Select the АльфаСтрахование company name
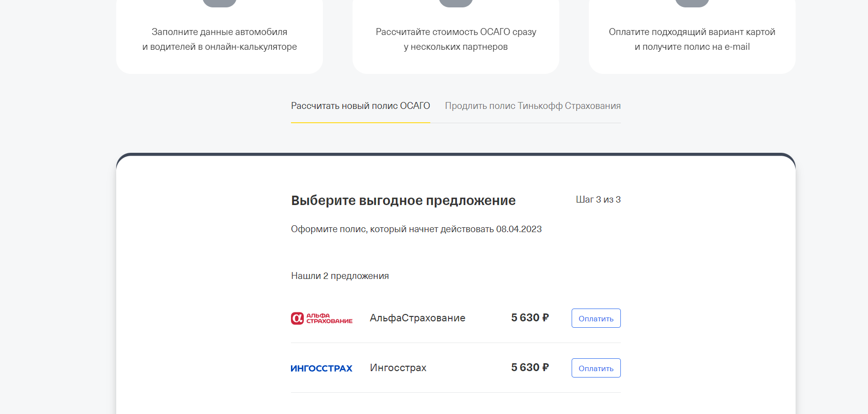 (x=418, y=318)
